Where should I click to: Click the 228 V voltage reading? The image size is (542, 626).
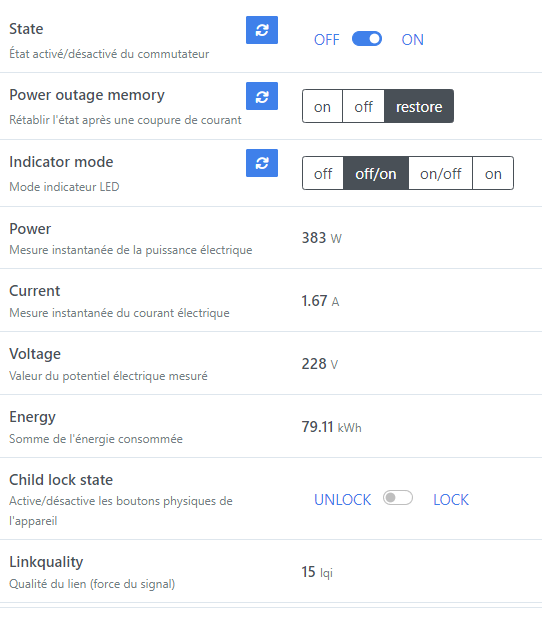320,364
